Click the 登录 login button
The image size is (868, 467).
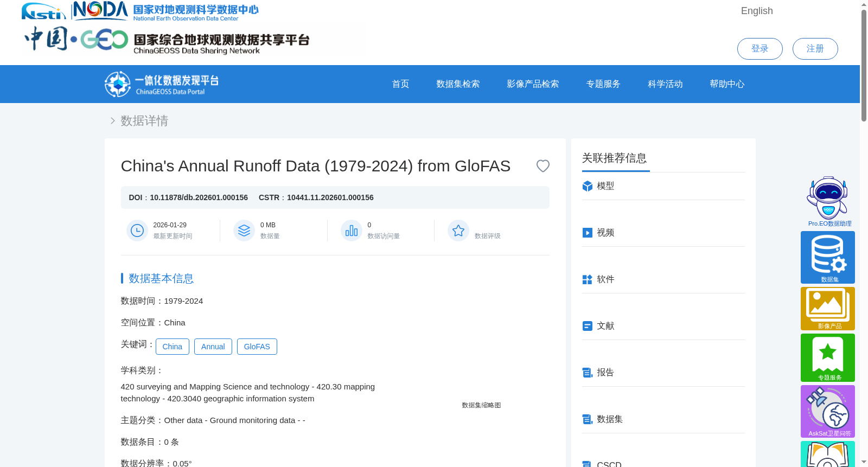click(760, 49)
